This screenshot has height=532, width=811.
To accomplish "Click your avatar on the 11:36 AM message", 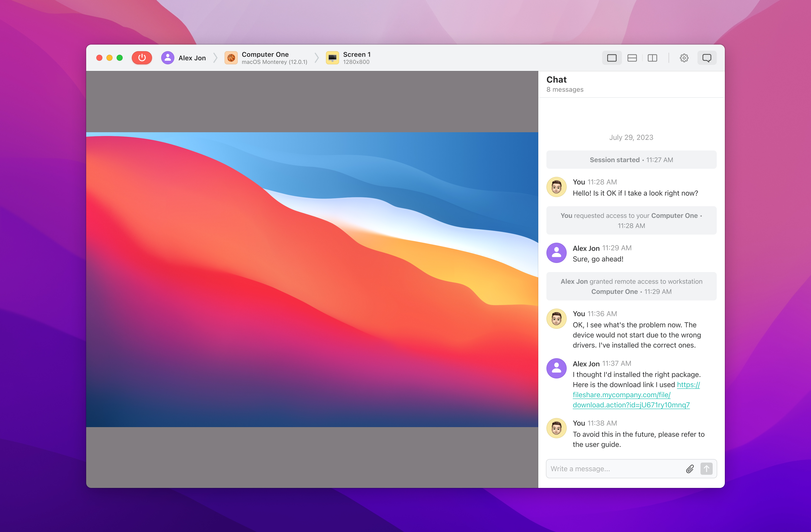I will 557,319.
